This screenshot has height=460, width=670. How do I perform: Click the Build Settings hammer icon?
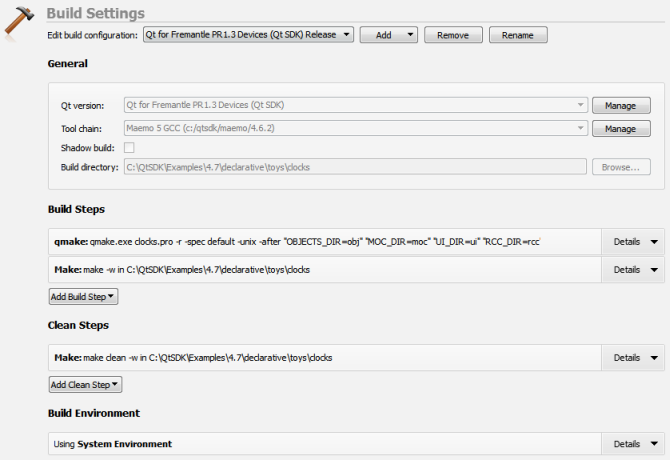(x=20, y=22)
